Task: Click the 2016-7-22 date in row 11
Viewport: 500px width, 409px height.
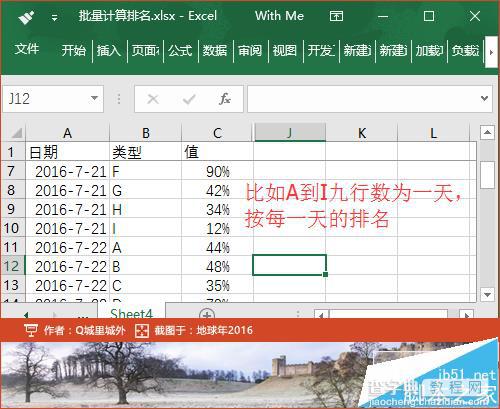Action: (x=67, y=247)
